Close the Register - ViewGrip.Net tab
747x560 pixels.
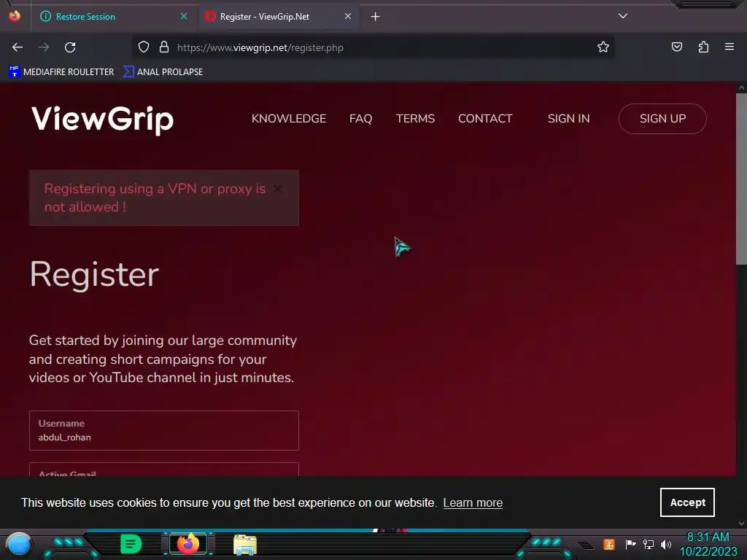tap(348, 17)
